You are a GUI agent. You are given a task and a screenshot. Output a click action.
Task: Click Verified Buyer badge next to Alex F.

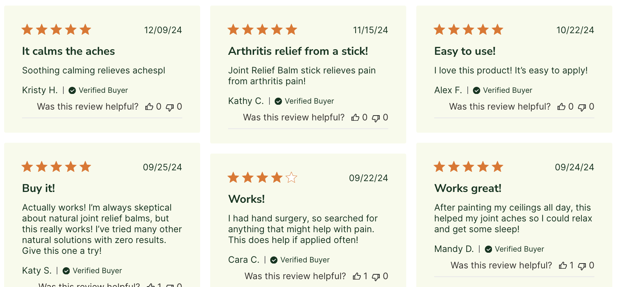(x=503, y=90)
